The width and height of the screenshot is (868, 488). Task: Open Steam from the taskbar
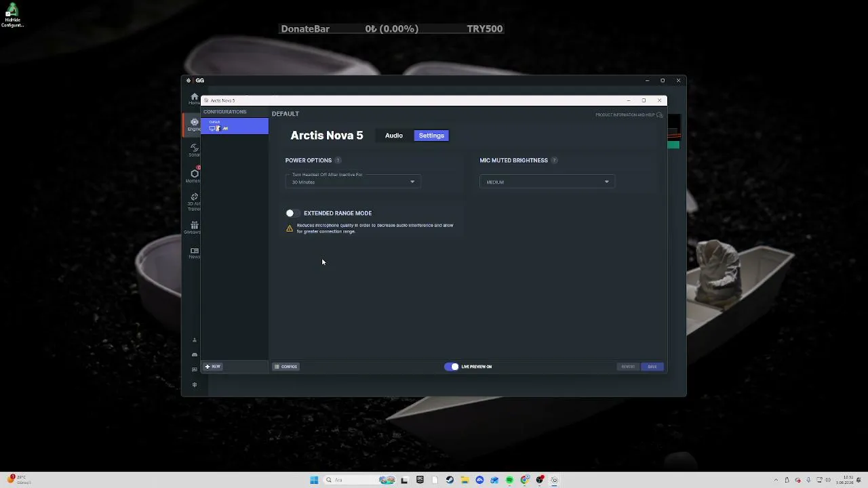(450, 480)
